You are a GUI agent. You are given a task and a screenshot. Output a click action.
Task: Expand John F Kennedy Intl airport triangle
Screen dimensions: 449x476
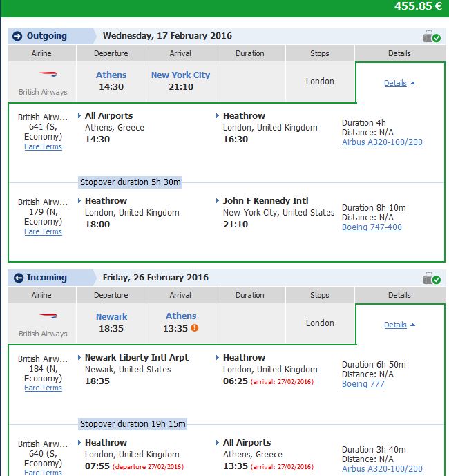point(218,200)
